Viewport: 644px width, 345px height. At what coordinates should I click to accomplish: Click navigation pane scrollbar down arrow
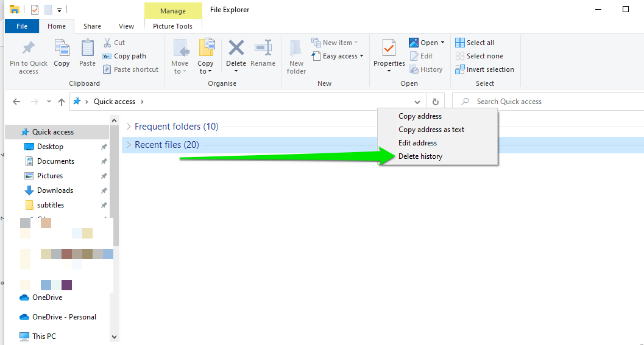coord(114,337)
